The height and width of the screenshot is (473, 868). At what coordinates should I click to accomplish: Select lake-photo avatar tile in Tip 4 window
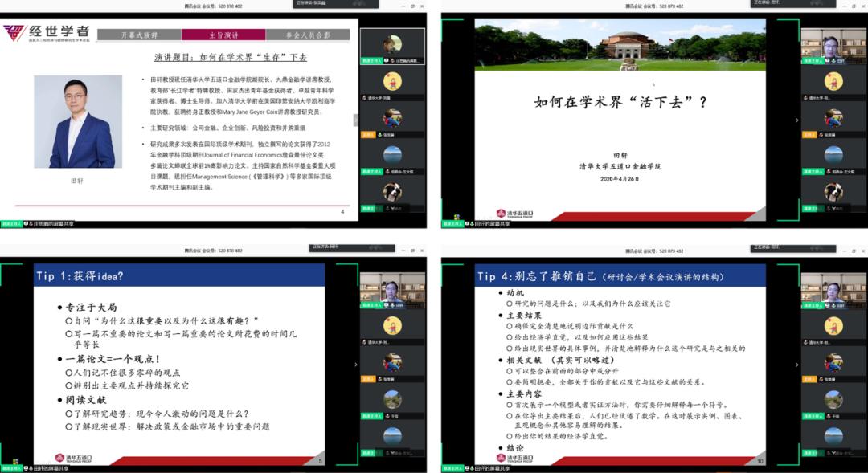click(x=833, y=438)
